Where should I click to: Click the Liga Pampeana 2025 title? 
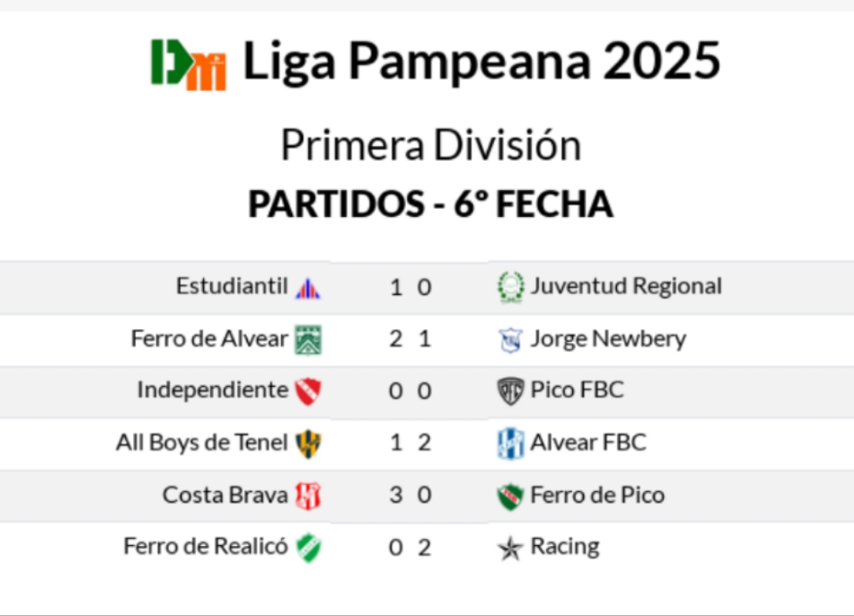tap(481, 62)
